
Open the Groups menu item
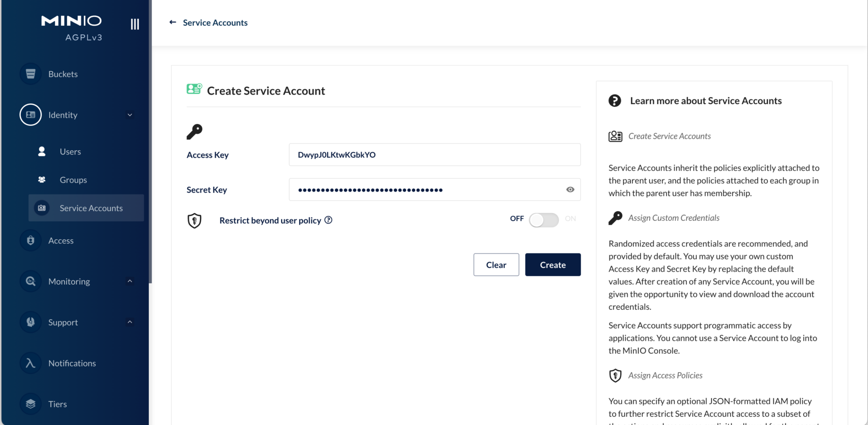pos(73,180)
